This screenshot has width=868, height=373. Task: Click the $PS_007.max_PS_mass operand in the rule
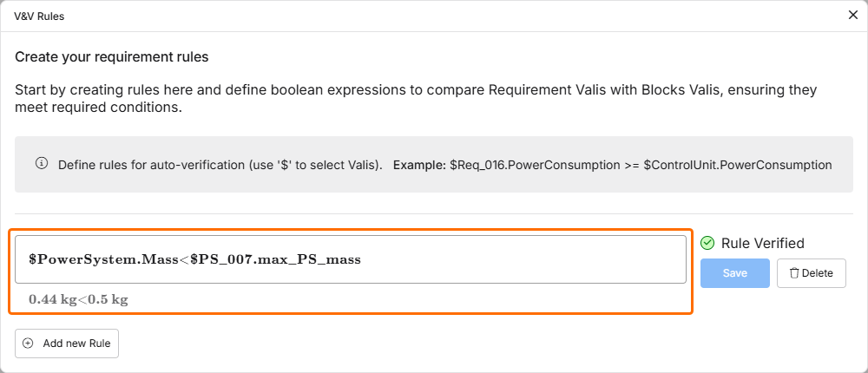tap(275, 259)
